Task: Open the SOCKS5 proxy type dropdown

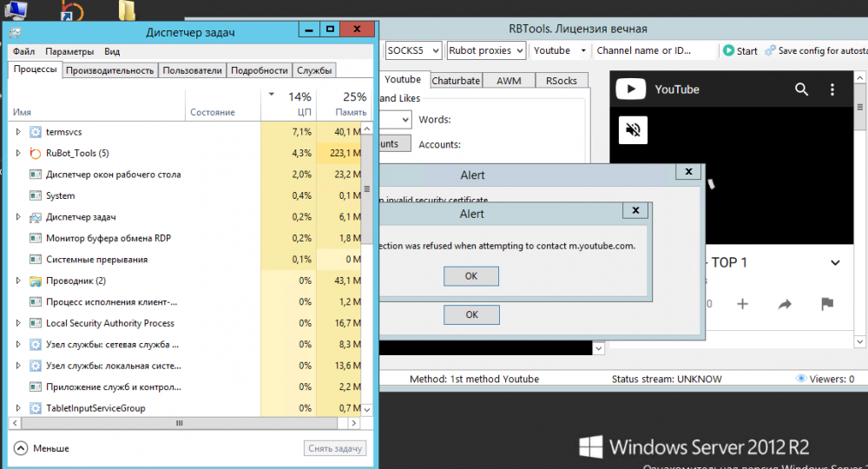Action: (413, 50)
